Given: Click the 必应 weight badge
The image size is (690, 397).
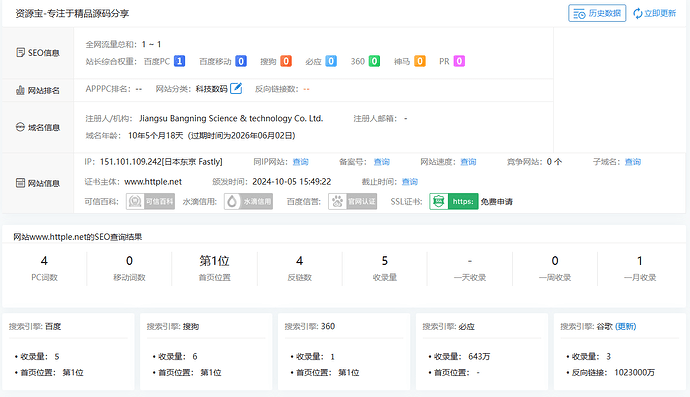Looking at the screenshot, I should [x=331, y=61].
